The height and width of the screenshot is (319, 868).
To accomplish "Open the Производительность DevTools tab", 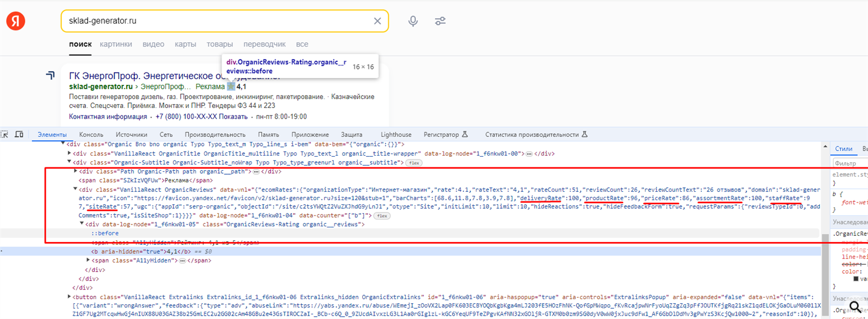I will coord(215,135).
